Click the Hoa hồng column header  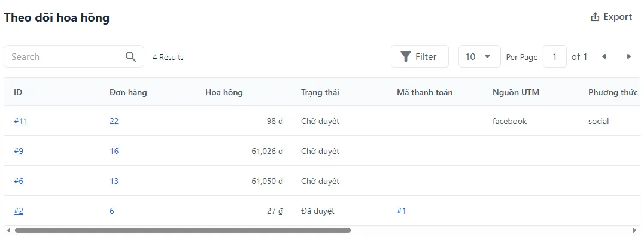(224, 92)
